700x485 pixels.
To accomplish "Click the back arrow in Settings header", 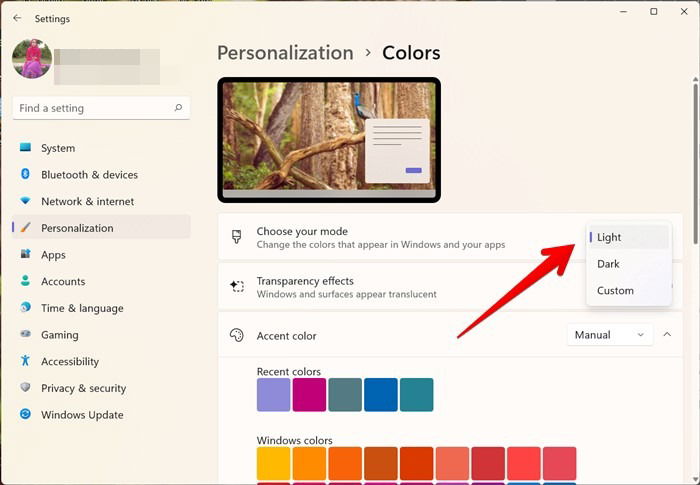I will click(x=17, y=18).
